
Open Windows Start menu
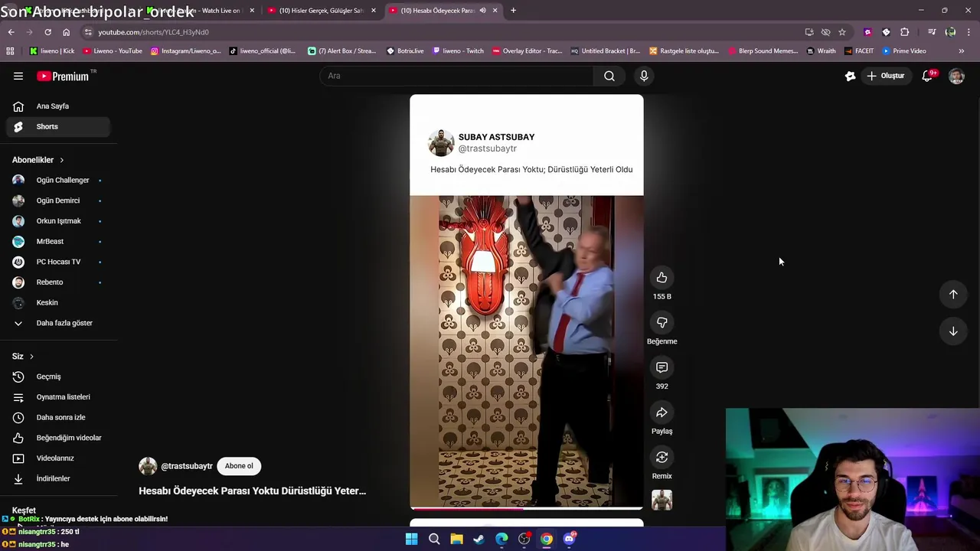[x=411, y=539]
